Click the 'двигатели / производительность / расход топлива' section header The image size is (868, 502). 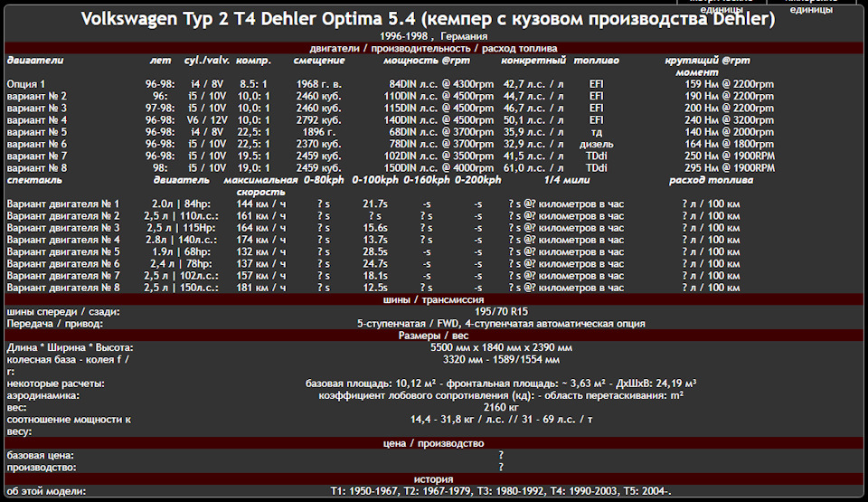point(433,48)
